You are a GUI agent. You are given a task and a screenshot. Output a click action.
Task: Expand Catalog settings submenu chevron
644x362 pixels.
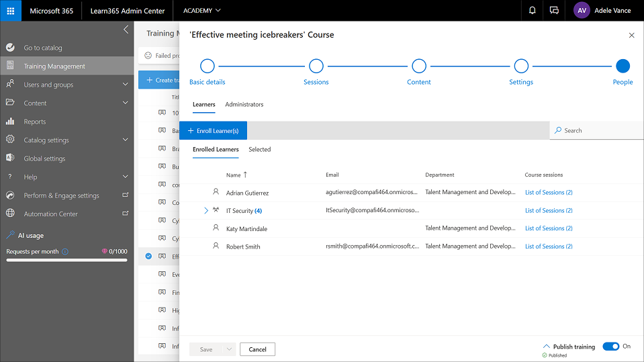[126, 140]
